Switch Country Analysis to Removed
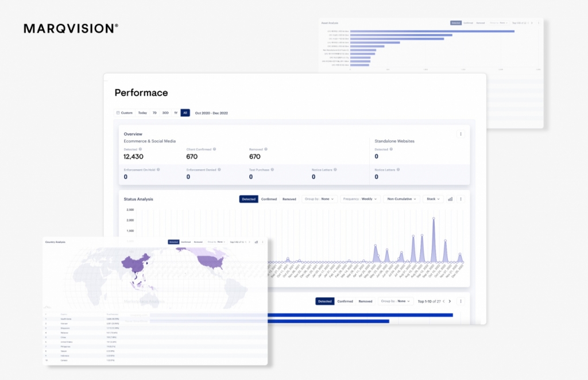 point(198,242)
